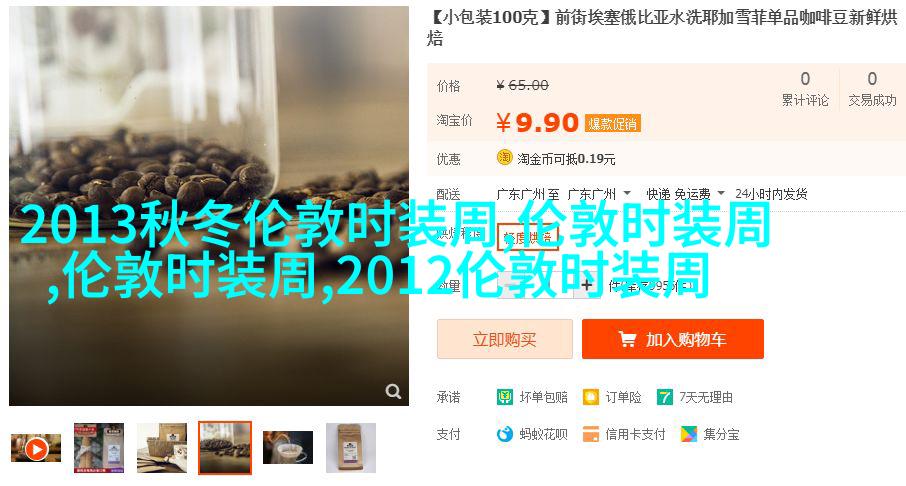Screen dimensions: 906x486
Task: Click the 淘金币 coin icon
Action: 504,157
